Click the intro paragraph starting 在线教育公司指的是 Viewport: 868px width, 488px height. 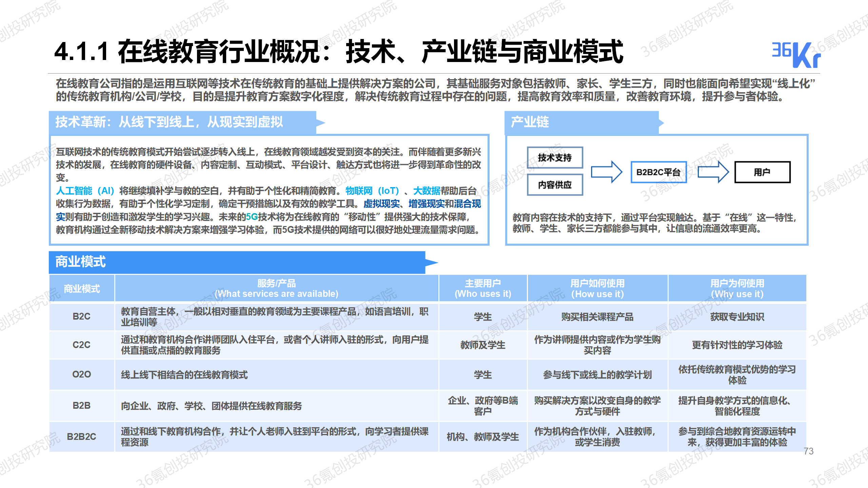pos(436,90)
